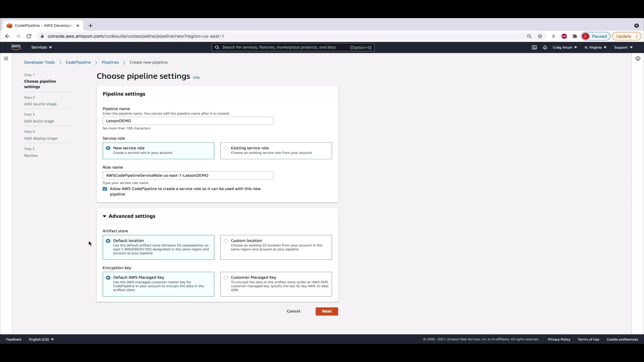The width and height of the screenshot is (644, 362).
Task: Select Customer Managed Key option
Action: pyautogui.click(x=226, y=278)
